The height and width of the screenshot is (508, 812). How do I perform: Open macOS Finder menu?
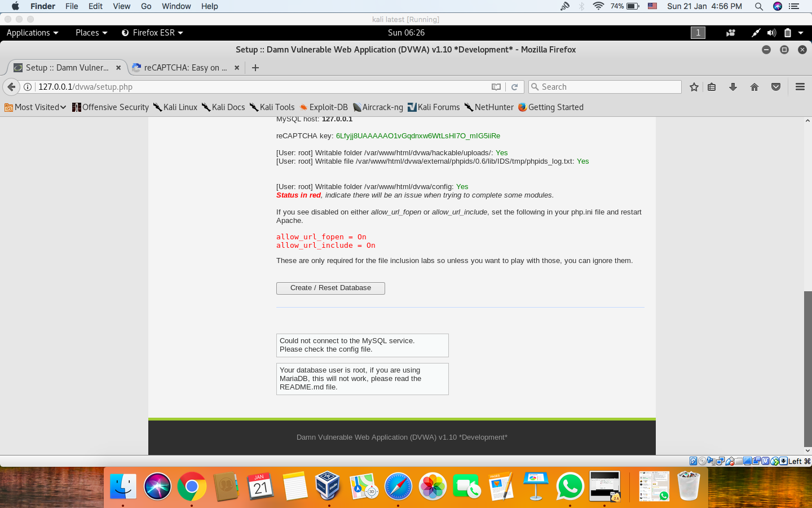[43, 6]
